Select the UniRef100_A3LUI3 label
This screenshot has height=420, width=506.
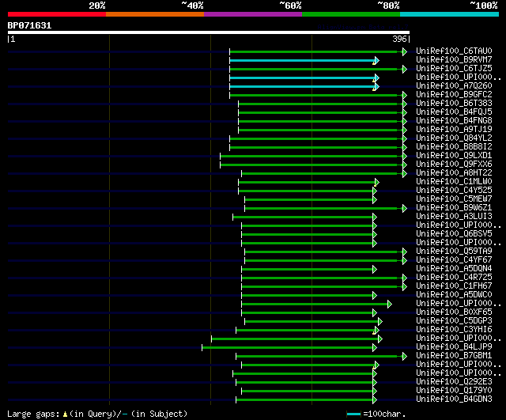click(x=454, y=217)
